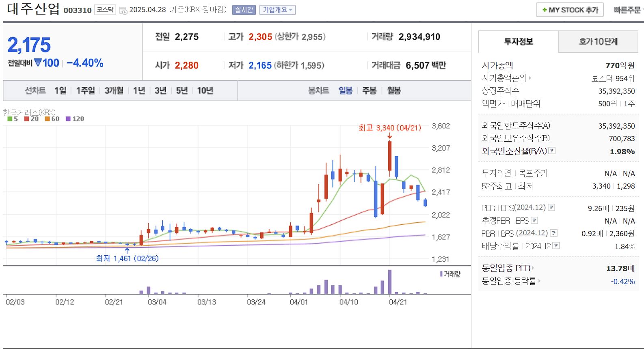This screenshot has height=349, width=644.
Task: Click the 코스닥 954위 ranking value
Action: pos(613,78)
